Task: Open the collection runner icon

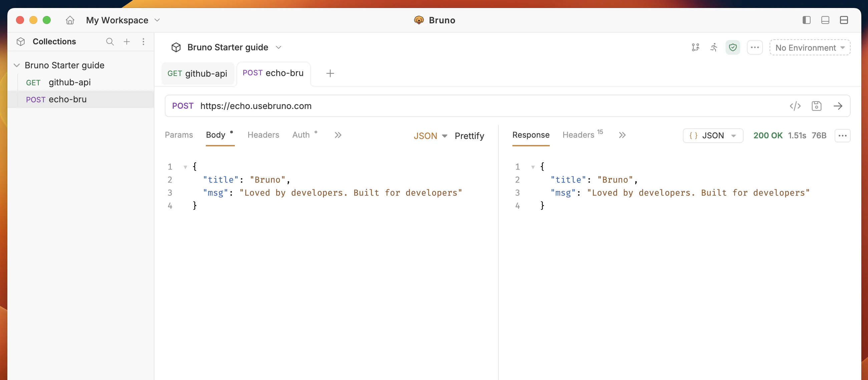Action: pos(714,47)
